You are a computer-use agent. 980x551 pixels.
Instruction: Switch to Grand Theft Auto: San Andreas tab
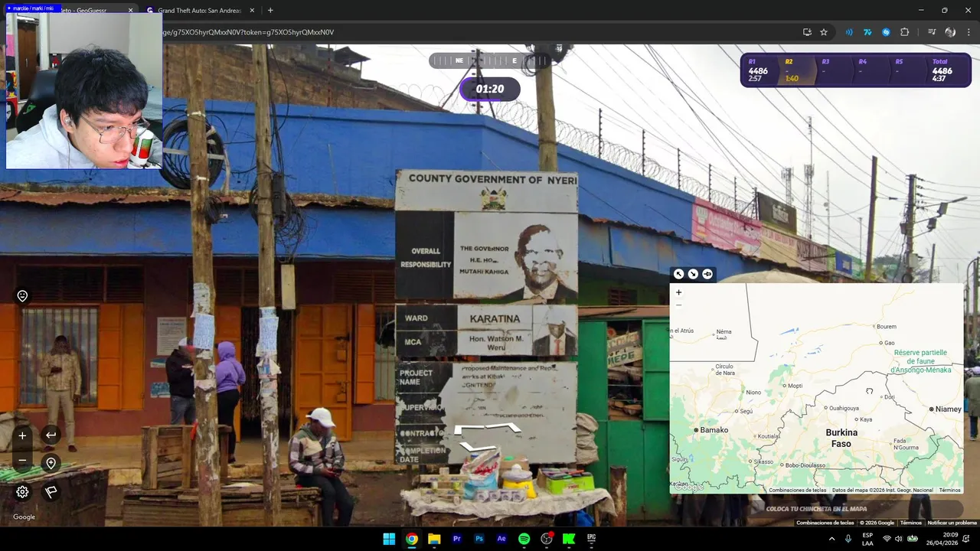(x=199, y=11)
